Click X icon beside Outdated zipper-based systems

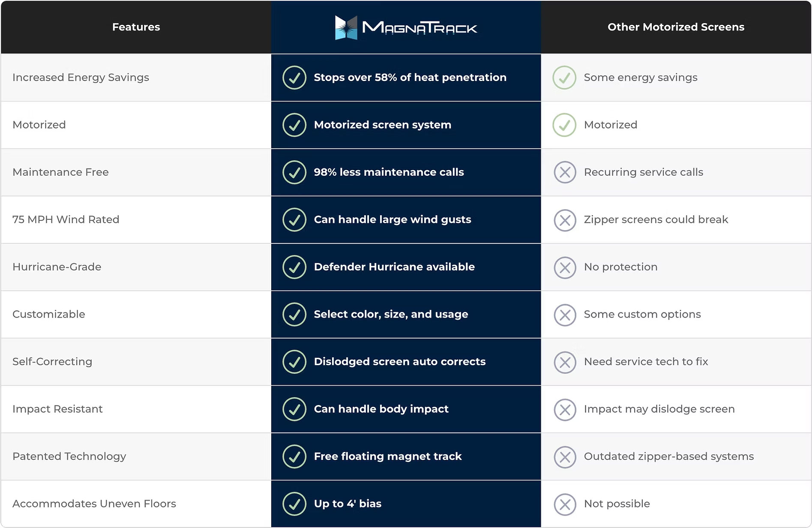[x=565, y=457]
